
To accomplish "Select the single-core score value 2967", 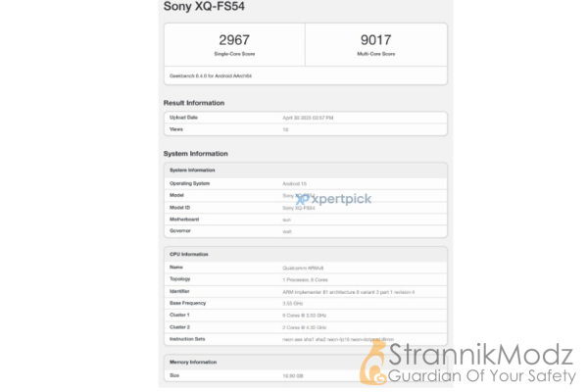I will [234, 40].
